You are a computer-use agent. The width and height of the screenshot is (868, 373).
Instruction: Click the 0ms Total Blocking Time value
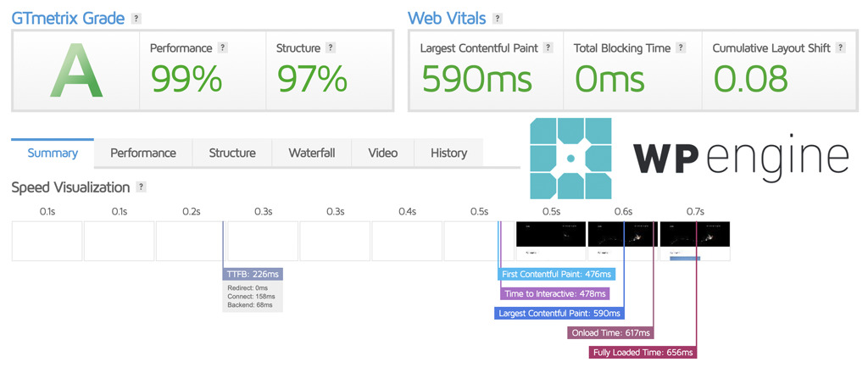(x=609, y=78)
